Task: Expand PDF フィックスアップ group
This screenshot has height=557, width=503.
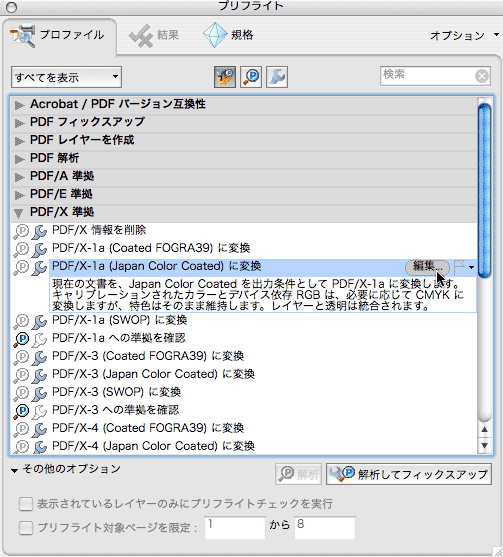Action: 19,123
